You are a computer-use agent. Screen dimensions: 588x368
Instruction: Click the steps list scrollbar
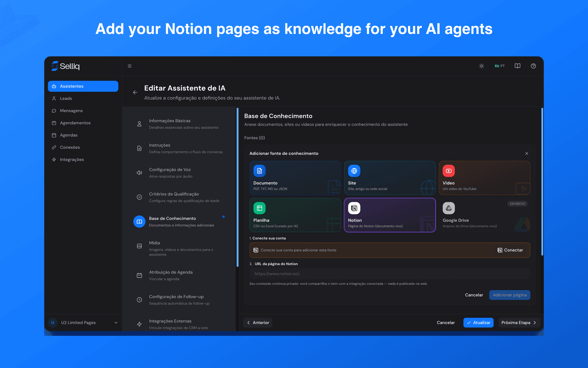(237, 187)
